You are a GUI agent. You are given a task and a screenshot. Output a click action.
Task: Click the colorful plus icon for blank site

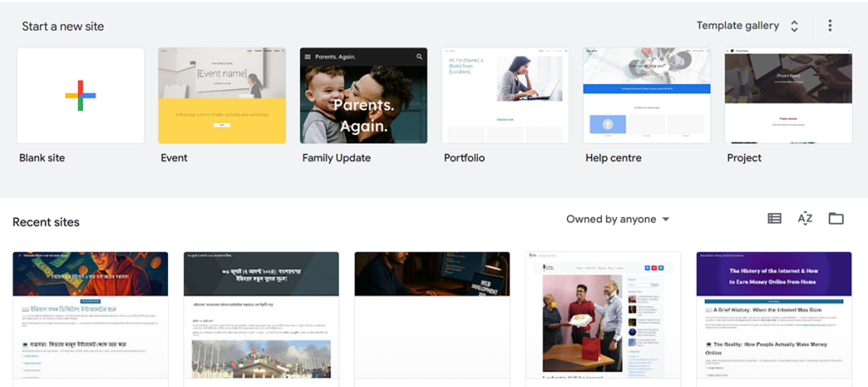tap(81, 95)
